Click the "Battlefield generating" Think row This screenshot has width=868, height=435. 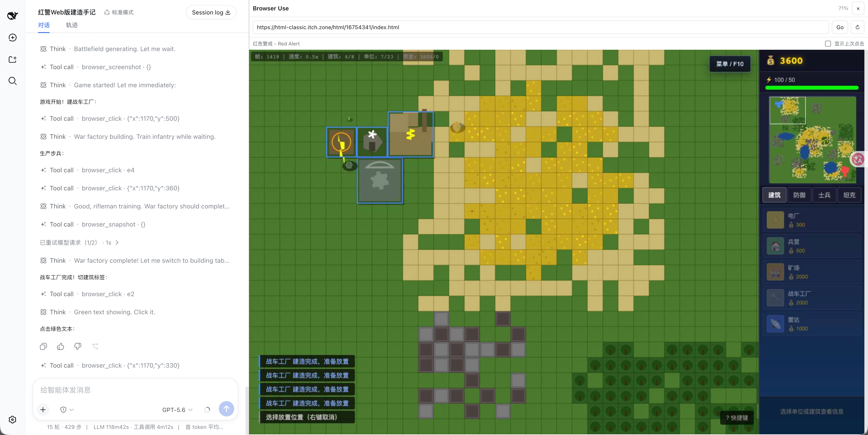(108, 49)
